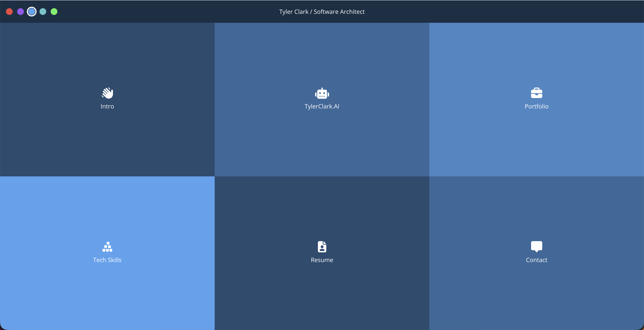The width and height of the screenshot is (644, 330).
Task: Open the Portfolio text label
Action: [x=536, y=106]
